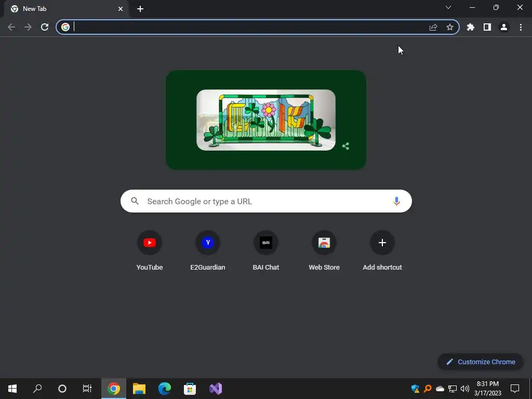Open the profile avatar menu

(504, 27)
